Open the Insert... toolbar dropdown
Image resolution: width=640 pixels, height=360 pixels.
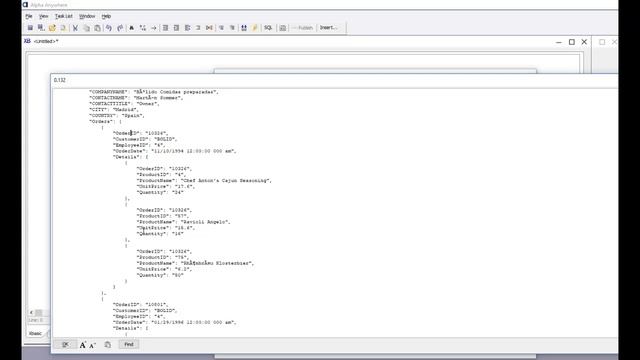point(329,28)
